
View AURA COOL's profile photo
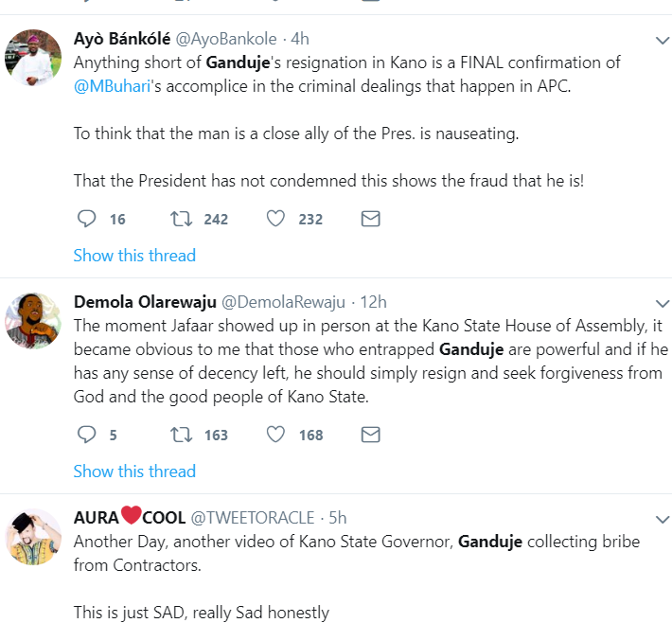(x=34, y=536)
